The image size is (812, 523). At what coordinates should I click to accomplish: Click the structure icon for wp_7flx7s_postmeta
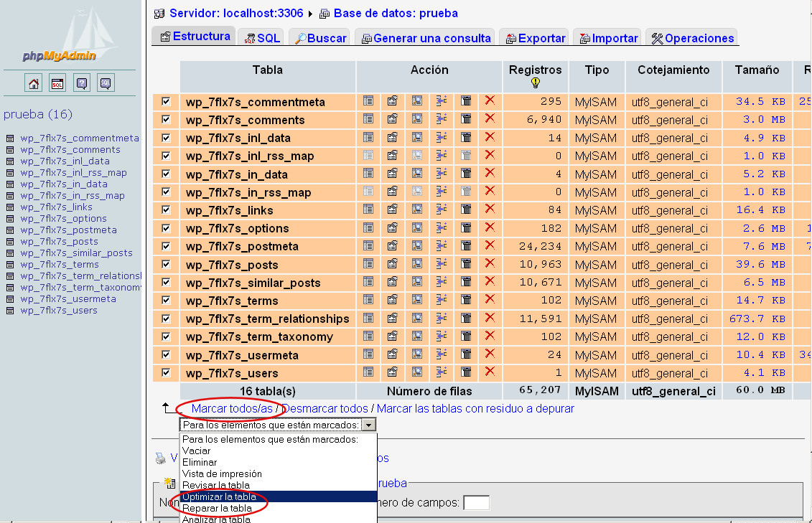click(393, 246)
